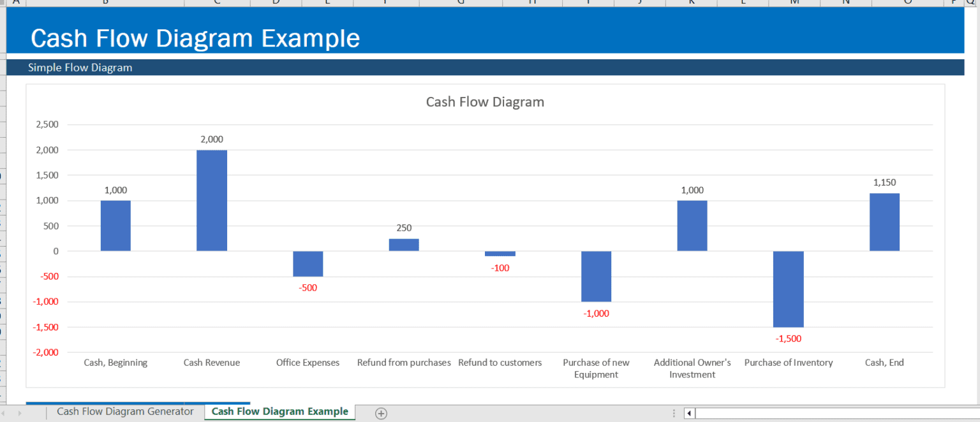Click the 2,000 data label above Cash Revenue
Viewport: 980px width, 422px height.
pyautogui.click(x=211, y=138)
